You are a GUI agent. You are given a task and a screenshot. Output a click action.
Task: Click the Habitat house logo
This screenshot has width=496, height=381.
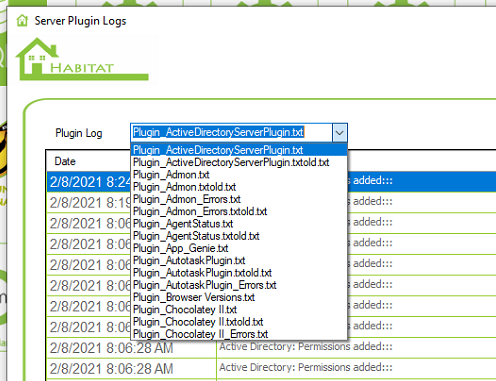(x=82, y=59)
